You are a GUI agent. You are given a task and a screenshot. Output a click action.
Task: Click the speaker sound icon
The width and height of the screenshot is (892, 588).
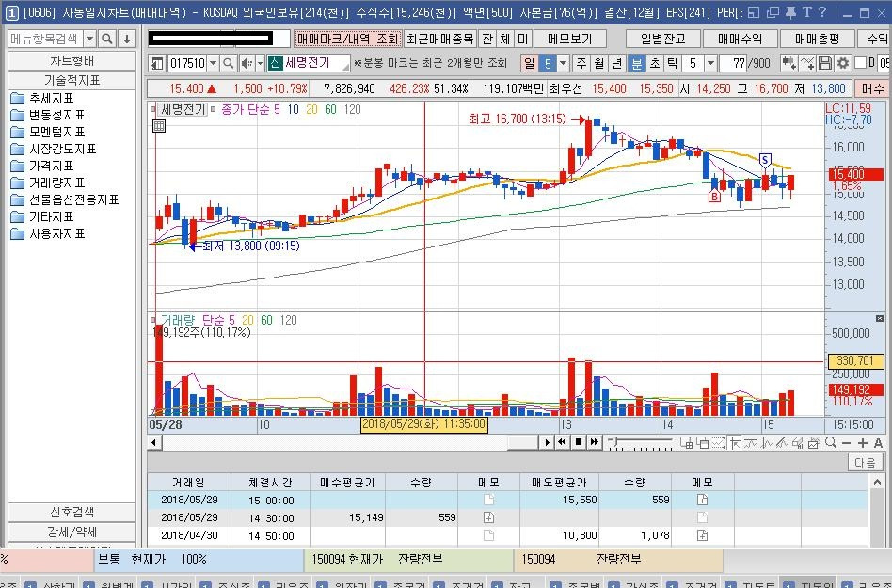coord(247,62)
